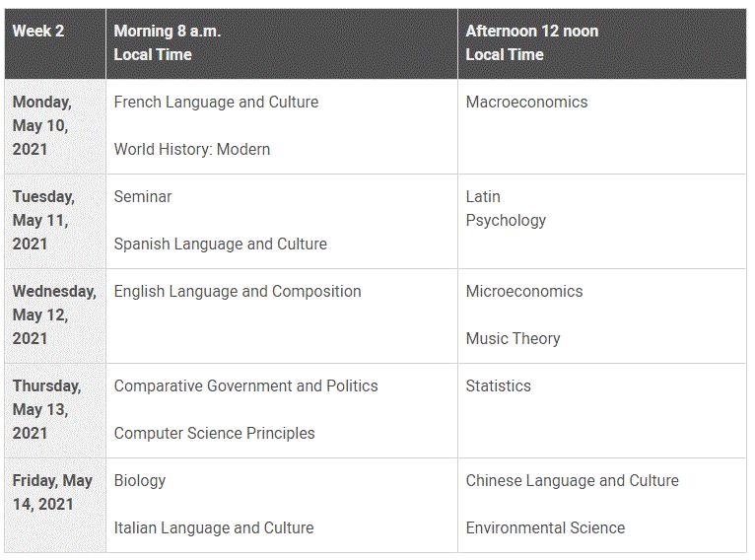
Task: Click the French Language and Culture exam
Action: pos(216,102)
